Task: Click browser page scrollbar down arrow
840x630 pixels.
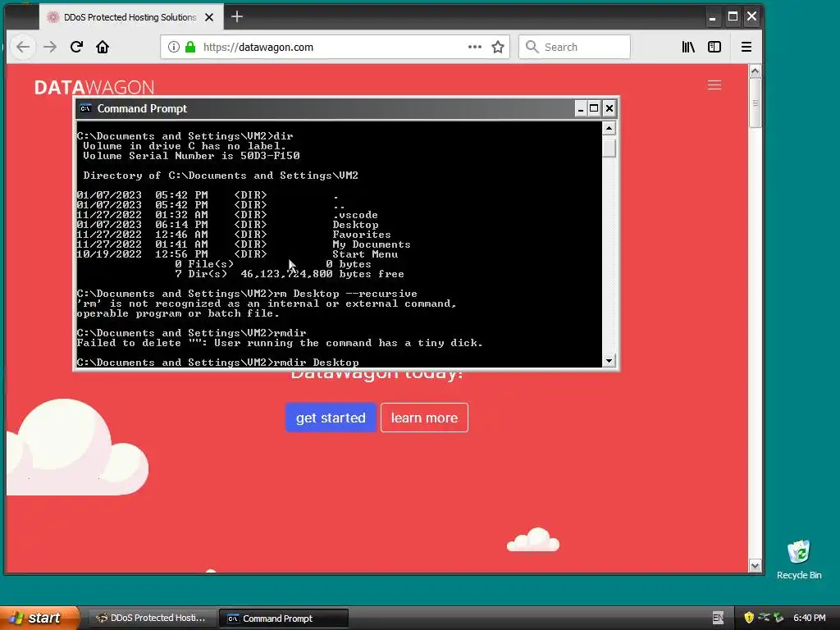Action: (x=755, y=566)
